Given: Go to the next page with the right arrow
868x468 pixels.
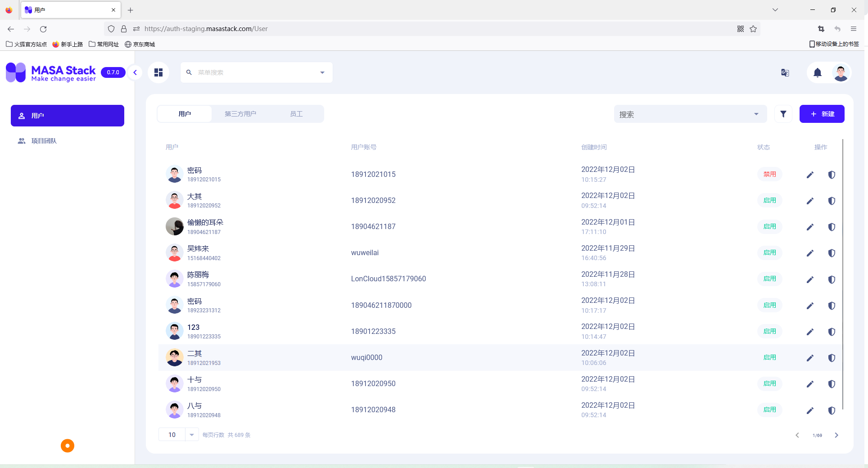Looking at the screenshot, I should (x=836, y=435).
